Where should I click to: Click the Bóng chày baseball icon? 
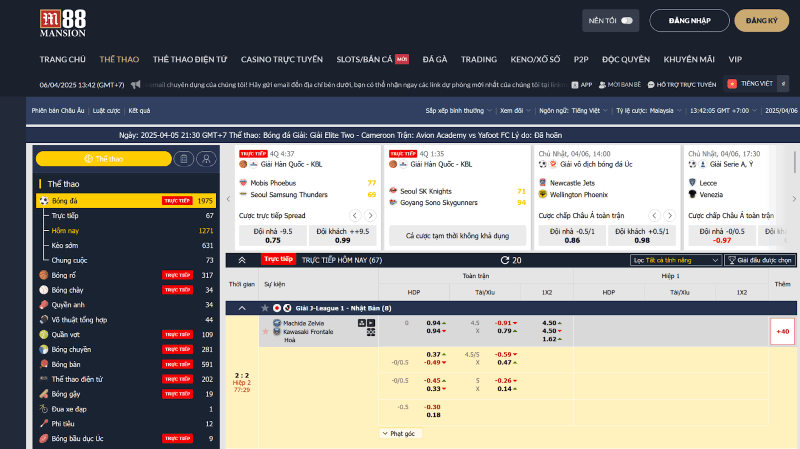point(44,290)
